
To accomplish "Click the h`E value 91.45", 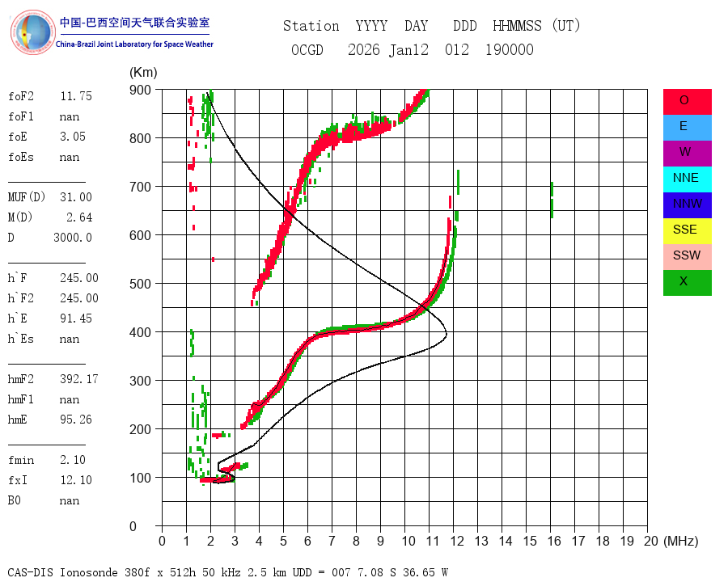I will pos(76,318).
